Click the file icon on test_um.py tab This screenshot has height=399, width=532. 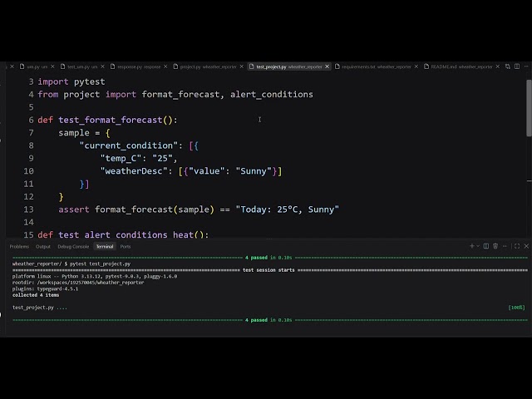pos(63,66)
